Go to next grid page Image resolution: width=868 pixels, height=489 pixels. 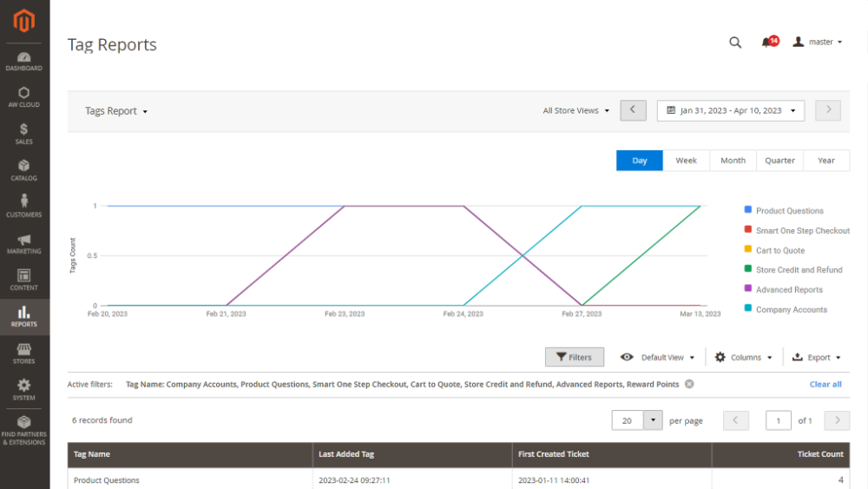click(x=837, y=420)
